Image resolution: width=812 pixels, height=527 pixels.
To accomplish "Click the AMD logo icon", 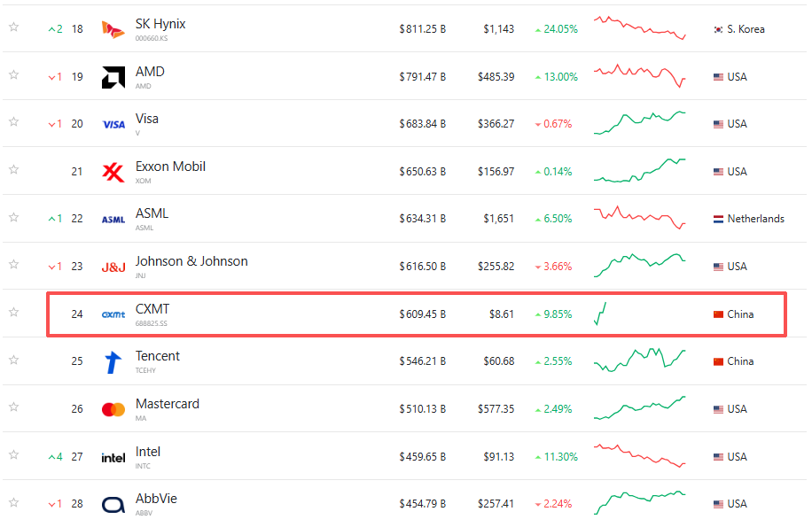I will click(113, 77).
